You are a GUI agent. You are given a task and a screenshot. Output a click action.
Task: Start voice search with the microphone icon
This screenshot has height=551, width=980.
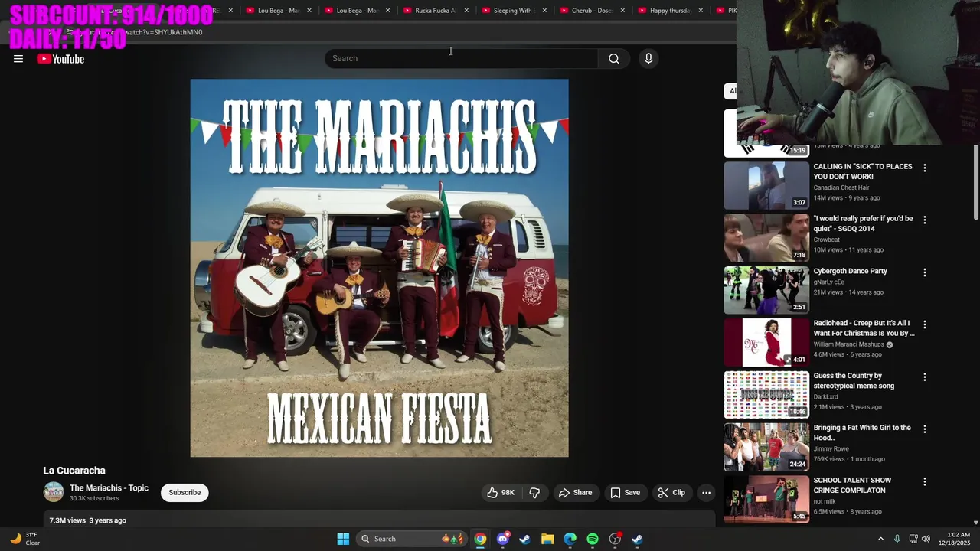[x=648, y=59]
